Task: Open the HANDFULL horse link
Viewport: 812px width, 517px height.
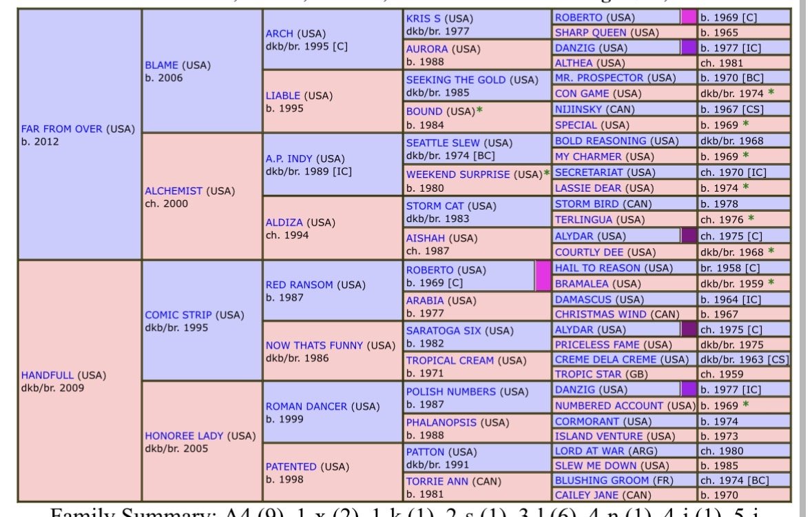Action: tap(48, 376)
